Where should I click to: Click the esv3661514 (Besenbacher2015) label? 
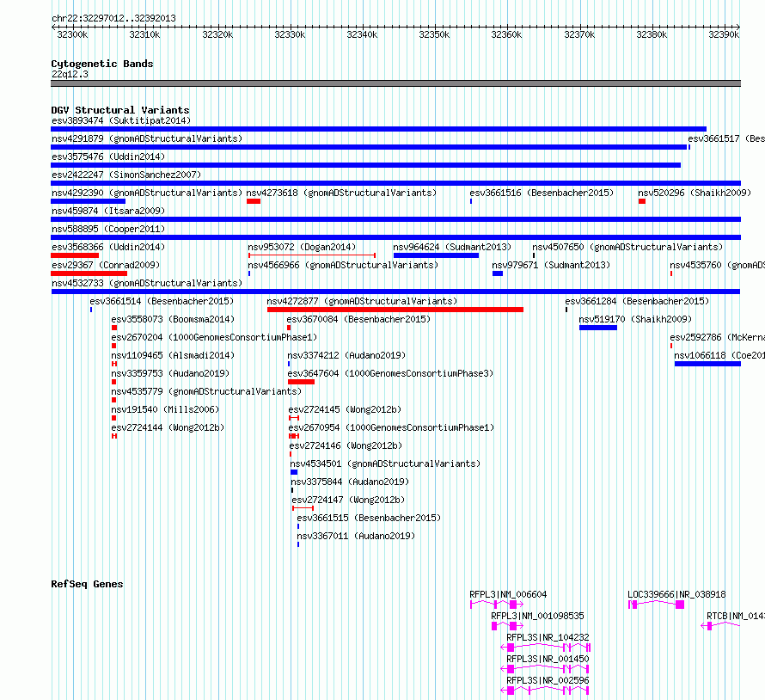[x=162, y=301]
